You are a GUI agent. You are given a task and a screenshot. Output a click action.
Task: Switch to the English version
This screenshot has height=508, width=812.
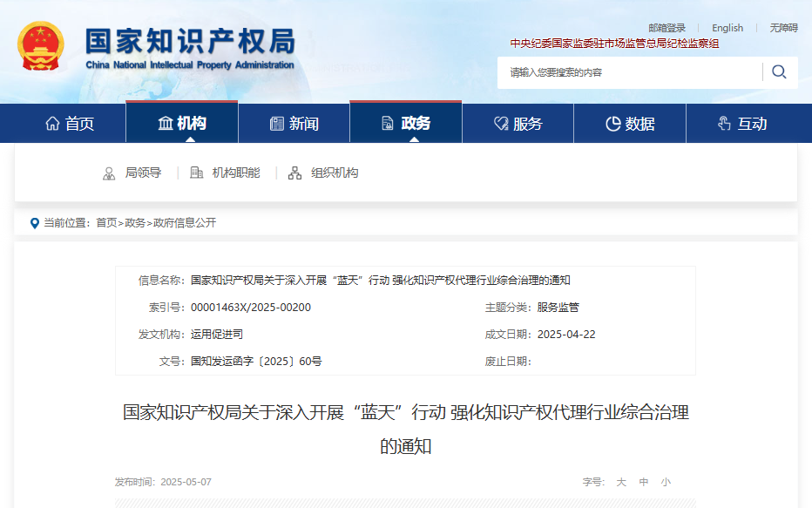pos(727,28)
